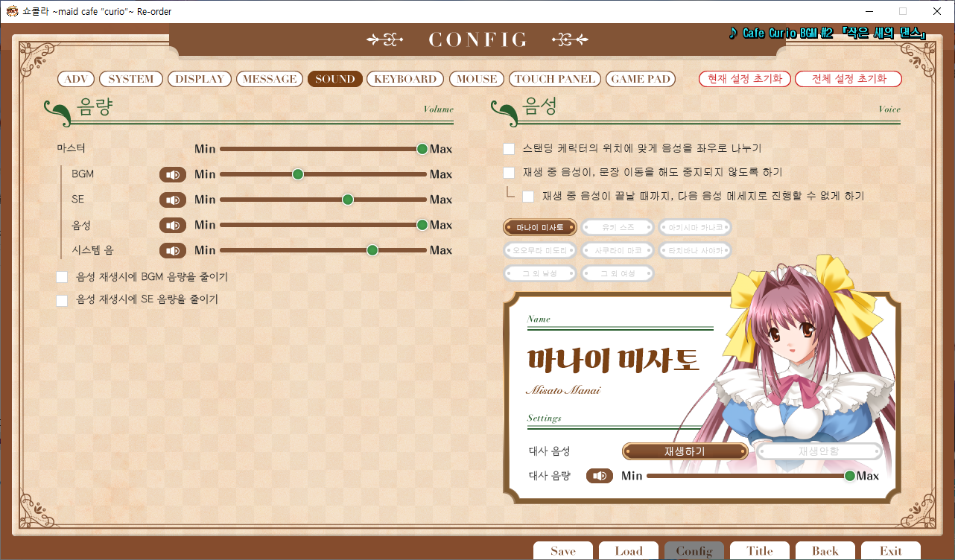Open the ADV tab
Viewport: 955px width, 560px height.
[76, 79]
